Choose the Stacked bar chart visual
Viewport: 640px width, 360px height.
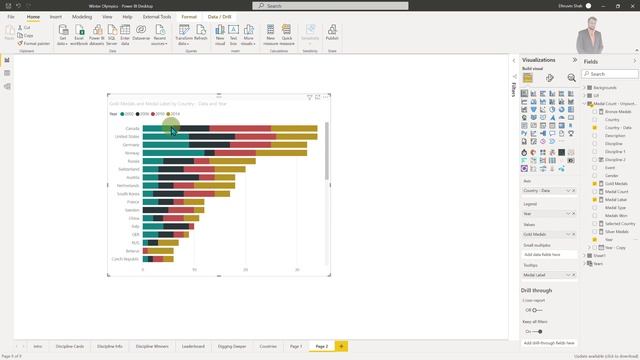pos(524,93)
